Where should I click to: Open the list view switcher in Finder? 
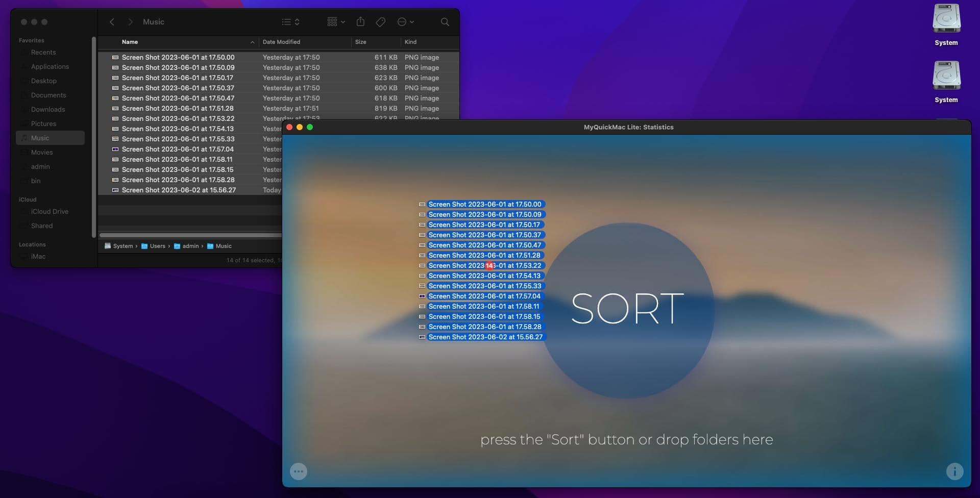coord(290,22)
